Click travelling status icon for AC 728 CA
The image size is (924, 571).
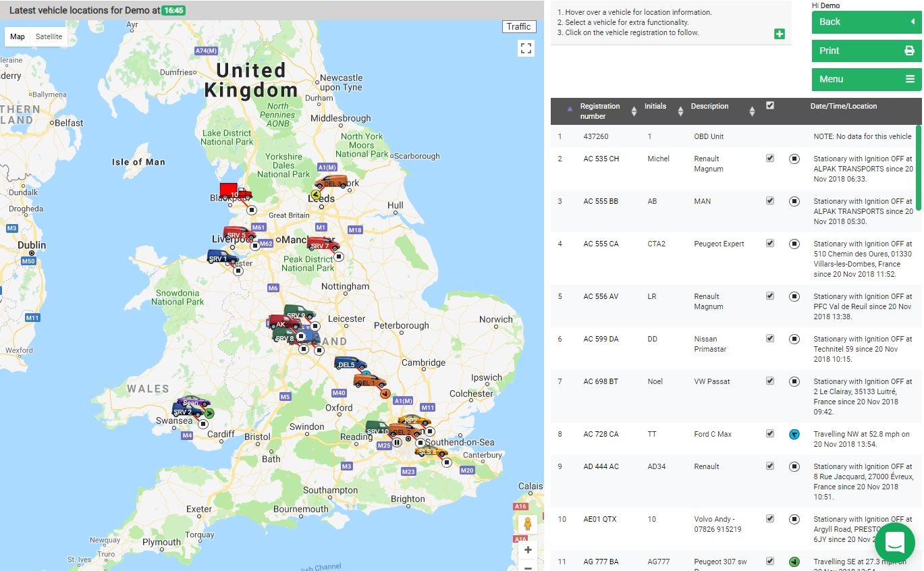(x=794, y=434)
